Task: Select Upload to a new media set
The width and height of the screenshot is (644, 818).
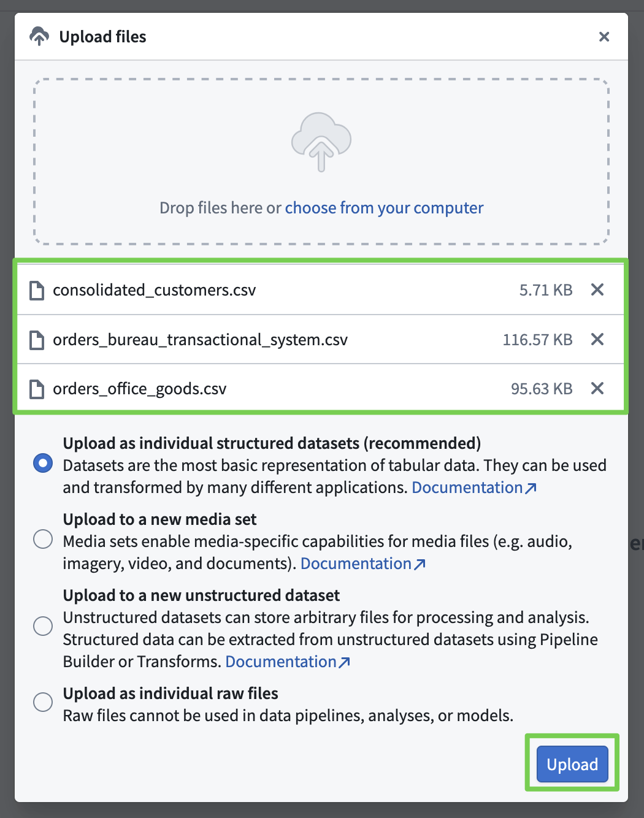Action: (43, 539)
